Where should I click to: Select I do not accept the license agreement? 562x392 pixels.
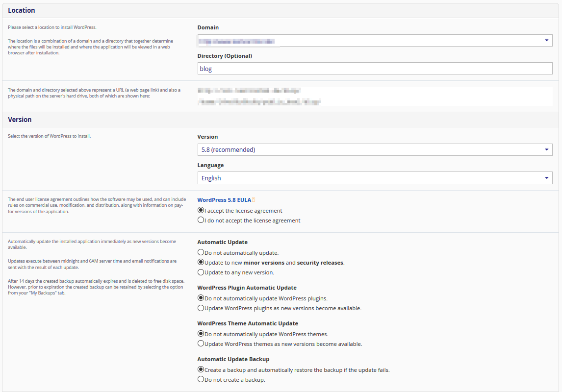(x=201, y=220)
